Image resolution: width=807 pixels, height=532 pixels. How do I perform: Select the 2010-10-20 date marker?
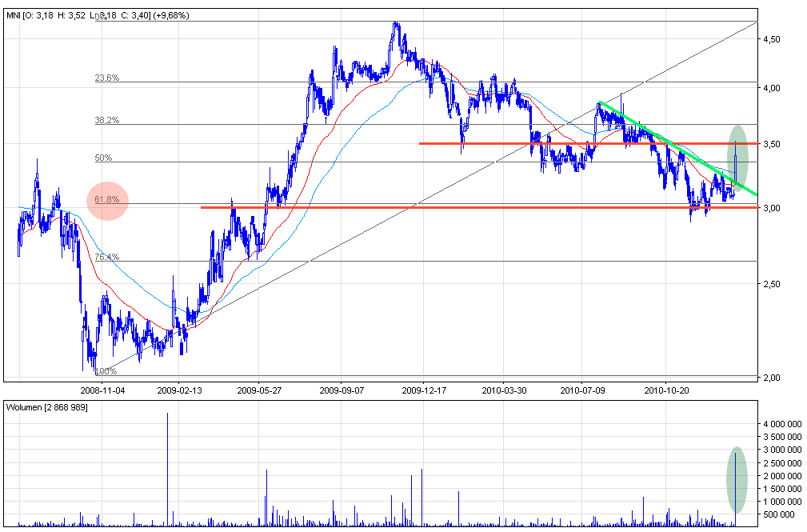click(665, 390)
